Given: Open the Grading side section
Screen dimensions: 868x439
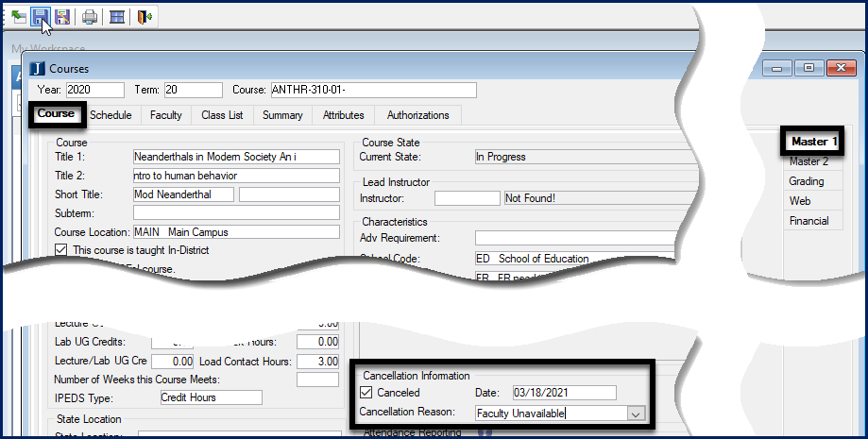Looking at the screenshot, I should [807, 181].
